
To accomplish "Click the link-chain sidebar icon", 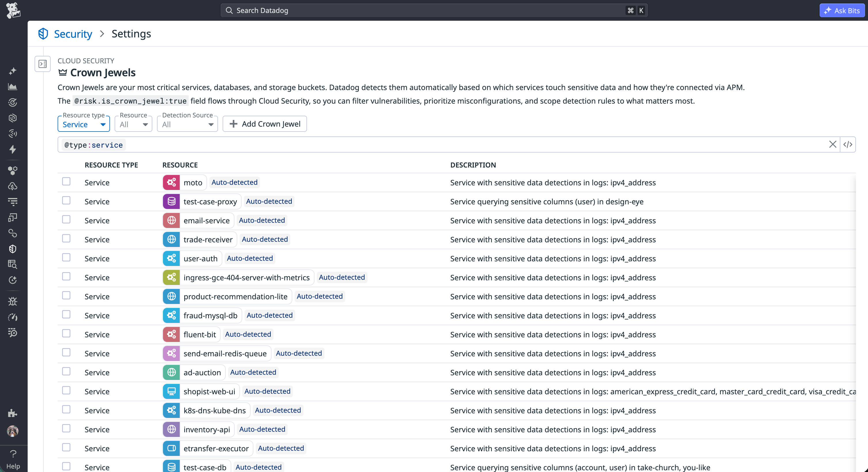I will pyautogui.click(x=13, y=233).
